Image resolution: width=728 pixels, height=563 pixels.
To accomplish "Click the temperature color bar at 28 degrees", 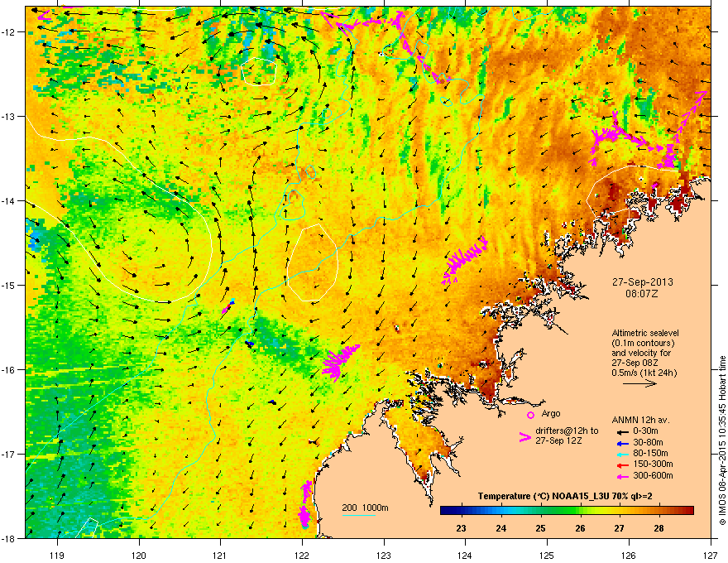I will pyautogui.click(x=659, y=511).
